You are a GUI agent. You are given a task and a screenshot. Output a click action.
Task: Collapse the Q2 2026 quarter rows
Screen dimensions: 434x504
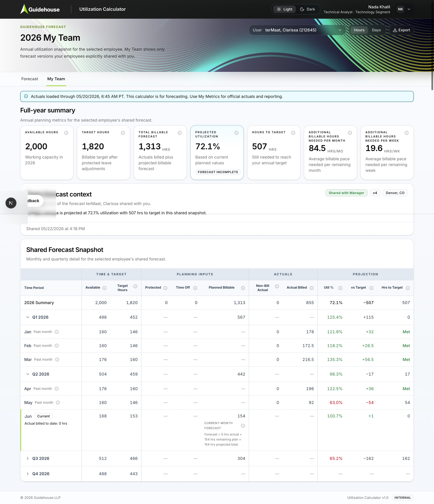click(x=27, y=374)
